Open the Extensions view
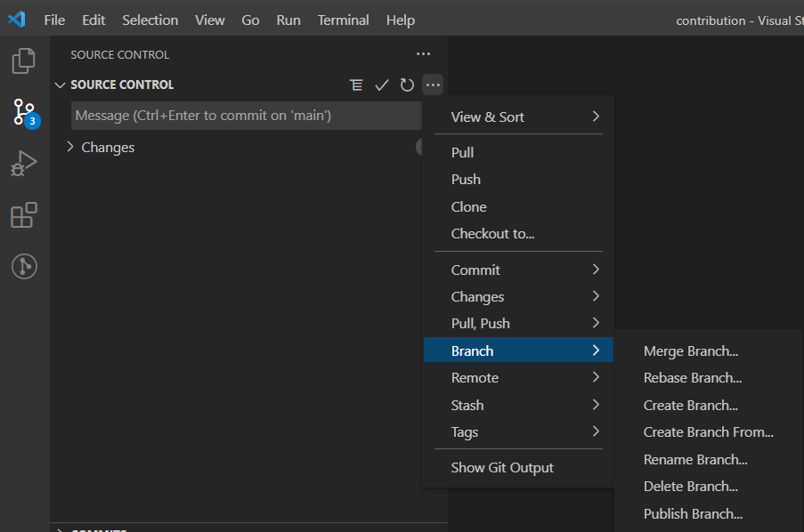This screenshot has height=532, width=804. (x=23, y=214)
